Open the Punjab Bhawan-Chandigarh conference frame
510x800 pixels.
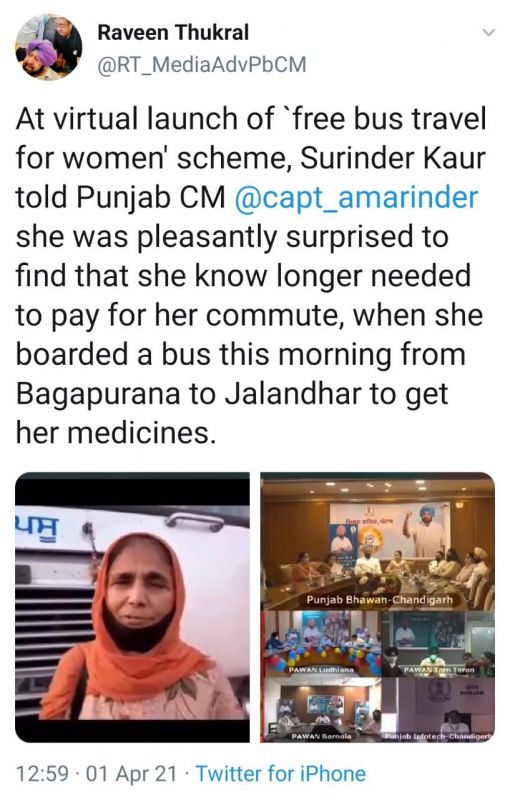coord(378,541)
